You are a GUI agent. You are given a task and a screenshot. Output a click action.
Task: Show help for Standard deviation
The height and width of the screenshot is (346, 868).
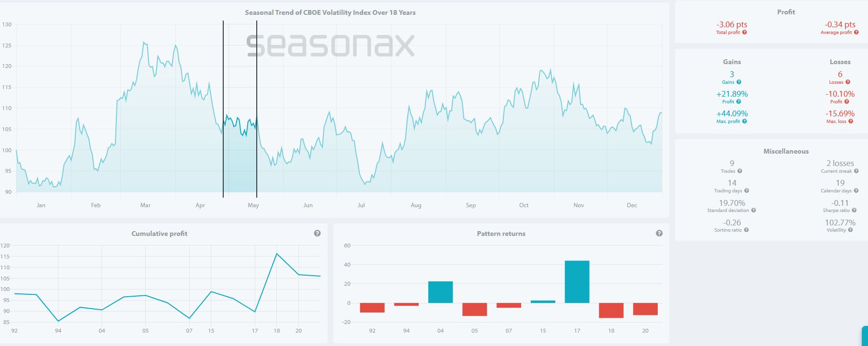(754, 211)
